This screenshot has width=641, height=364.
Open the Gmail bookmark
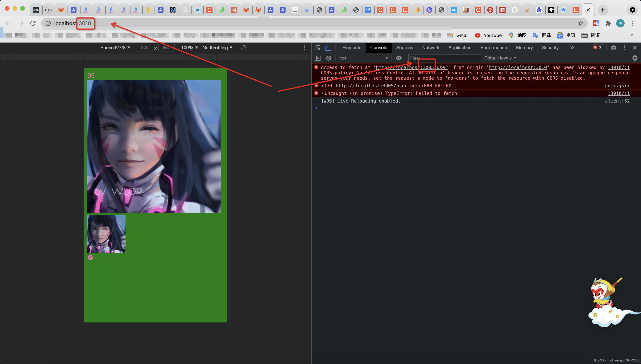458,35
